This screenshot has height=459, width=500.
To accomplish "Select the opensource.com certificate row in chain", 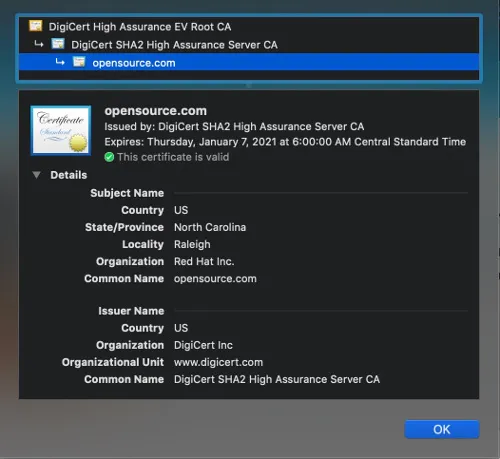I will 249,62.
